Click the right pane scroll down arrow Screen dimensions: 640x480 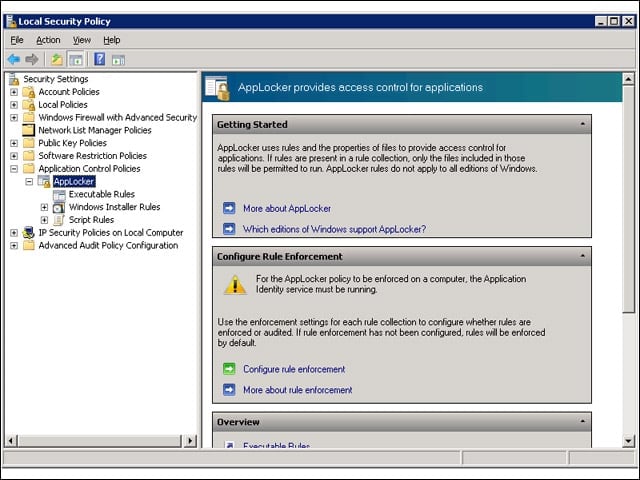(629, 441)
